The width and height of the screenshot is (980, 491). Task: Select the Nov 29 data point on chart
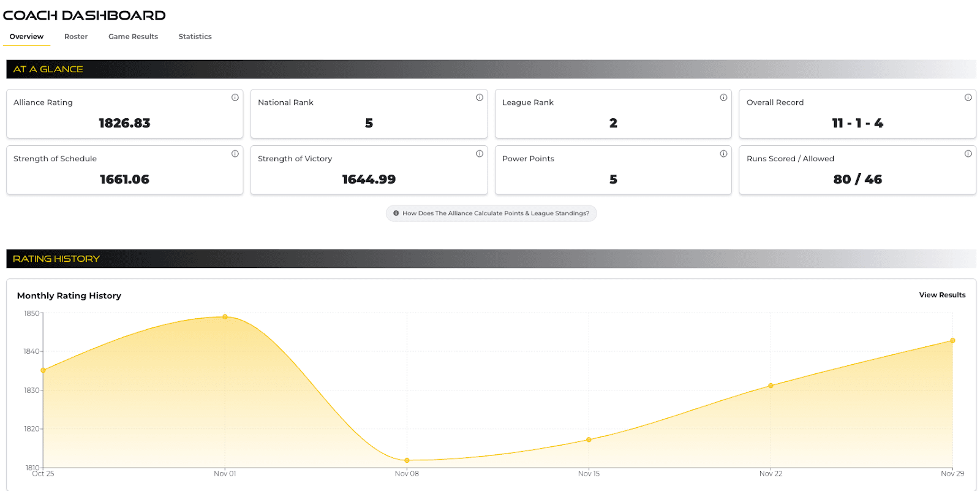(952, 340)
